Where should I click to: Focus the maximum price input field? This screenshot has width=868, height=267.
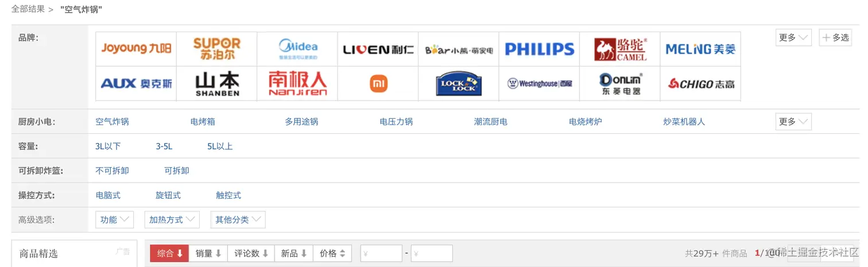tap(432, 253)
